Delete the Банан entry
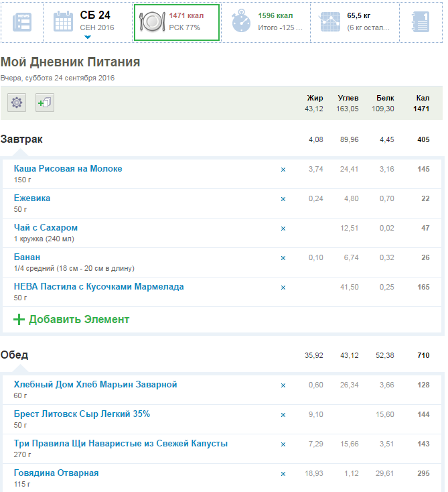The width and height of the screenshot is (448, 492). (x=283, y=258)
